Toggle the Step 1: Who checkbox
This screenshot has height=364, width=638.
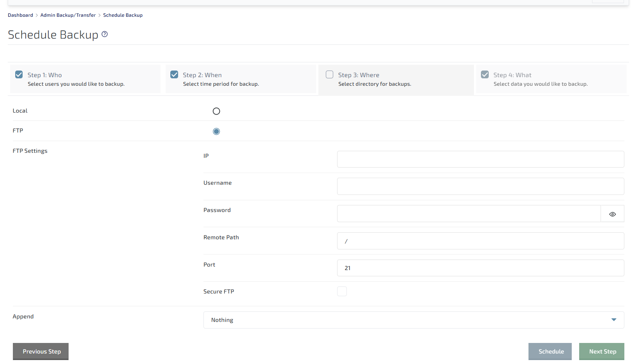(19, 74)
